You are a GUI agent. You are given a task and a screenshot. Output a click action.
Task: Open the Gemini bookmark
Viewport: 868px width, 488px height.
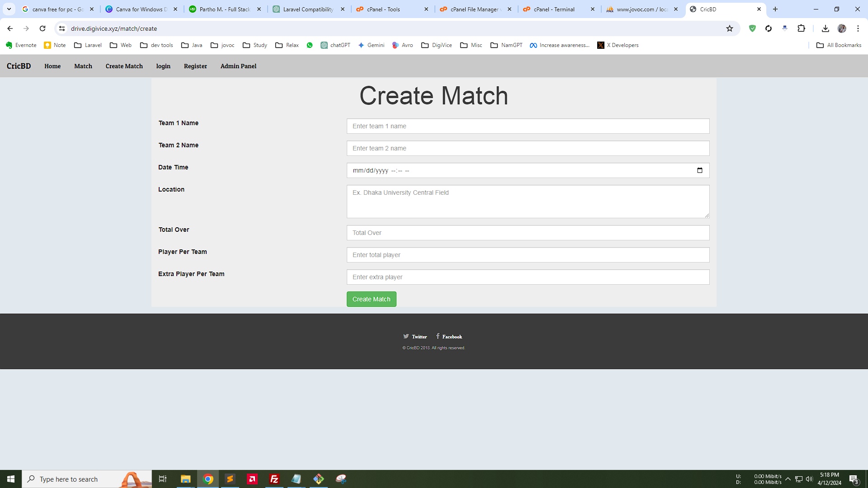(x=371, y=45)
